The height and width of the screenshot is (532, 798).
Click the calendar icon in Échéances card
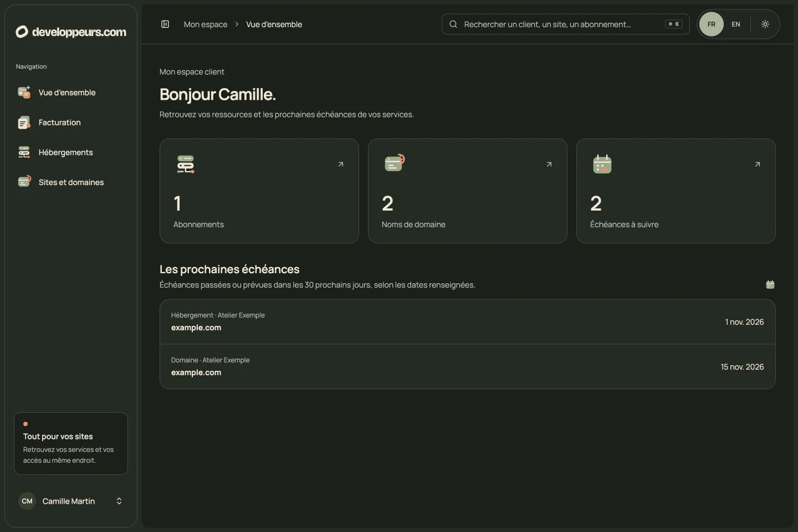[x=602, y=164]
